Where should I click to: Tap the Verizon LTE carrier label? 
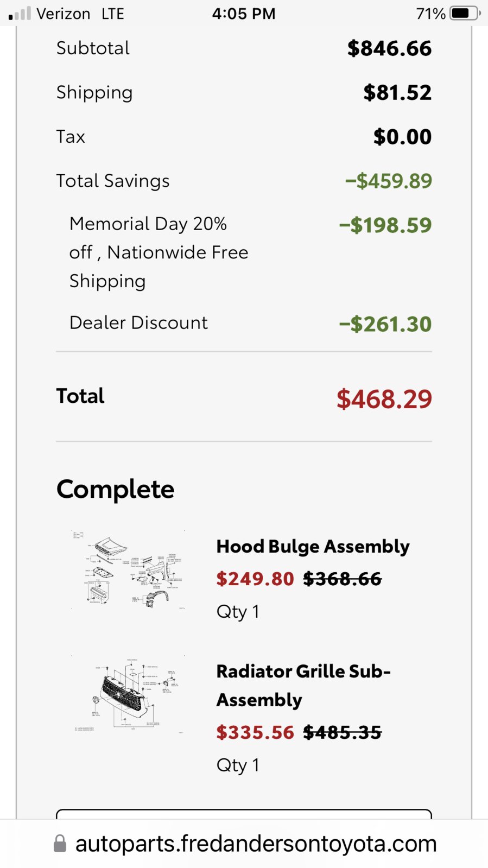[x=80, y=14]
